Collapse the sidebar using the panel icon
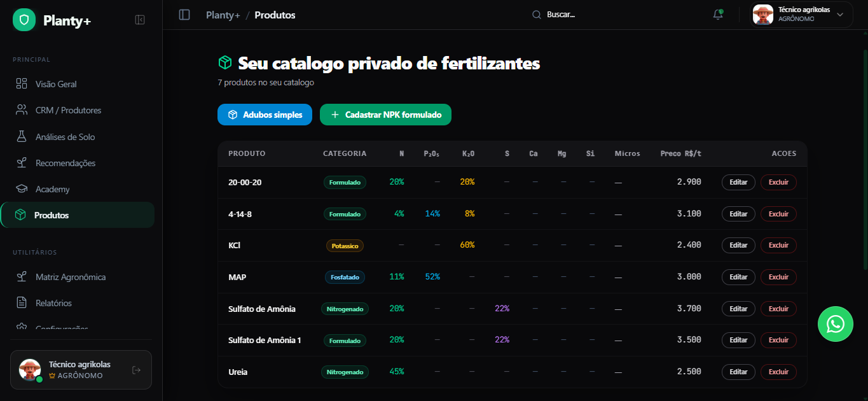This screenshot has height=401, width=868. (140, 20)
